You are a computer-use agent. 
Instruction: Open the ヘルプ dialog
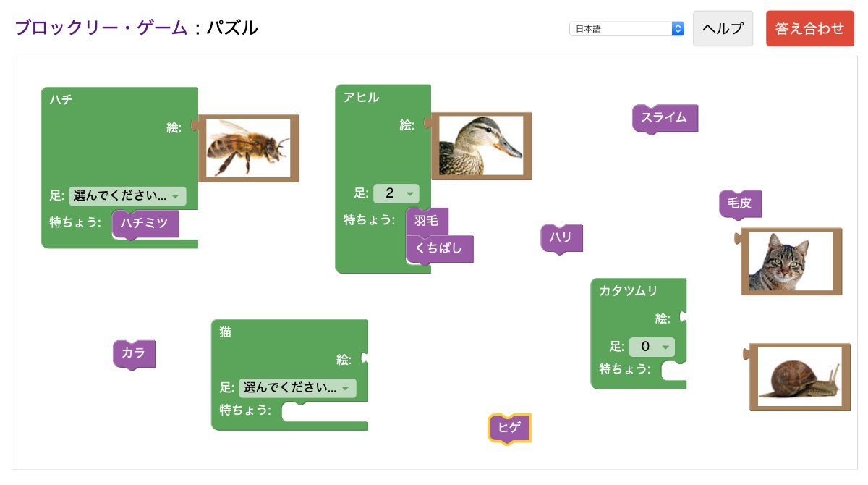[x=723, y=28]
